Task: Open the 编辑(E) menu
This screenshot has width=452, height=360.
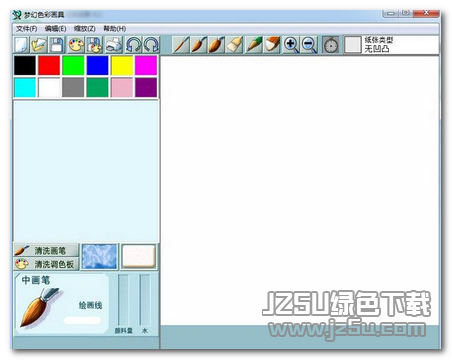Action: click(55, 29)
